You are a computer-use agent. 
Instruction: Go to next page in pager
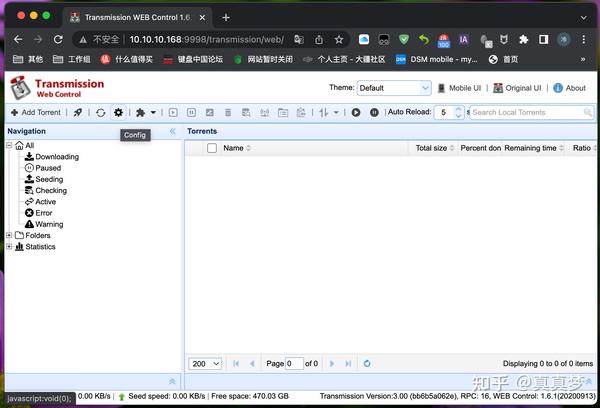point(332,364)
